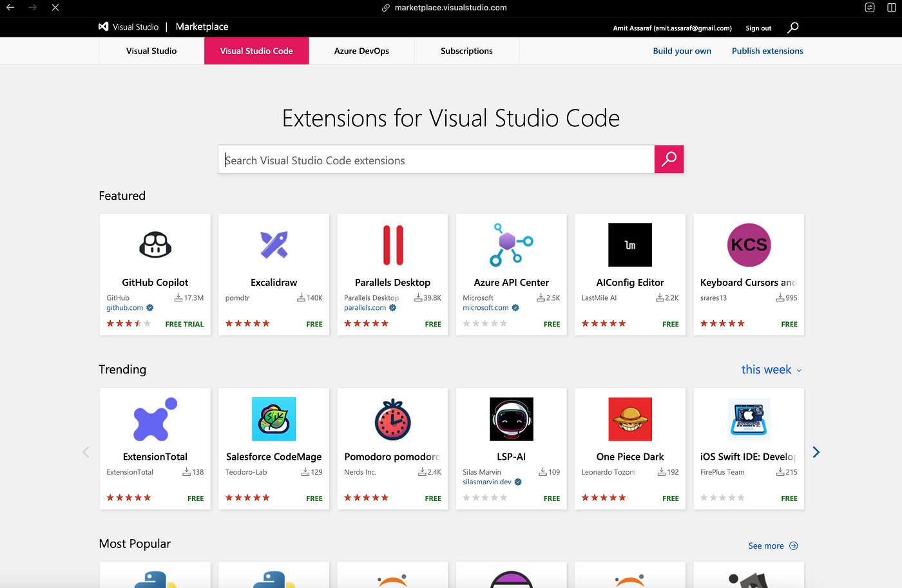This screenshot has height=588, width=902.
Task: Open the iOS Swift IDE icon
Action: pos(749,419)
